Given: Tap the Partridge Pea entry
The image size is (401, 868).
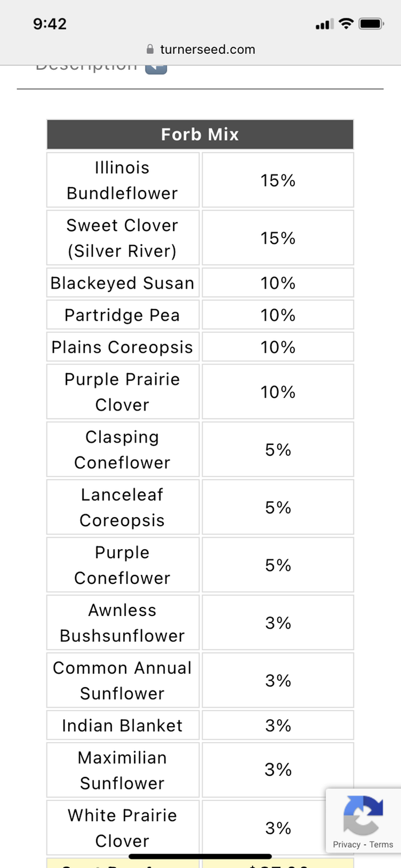Looking at the screenshot, I should [x=123, y=315].
